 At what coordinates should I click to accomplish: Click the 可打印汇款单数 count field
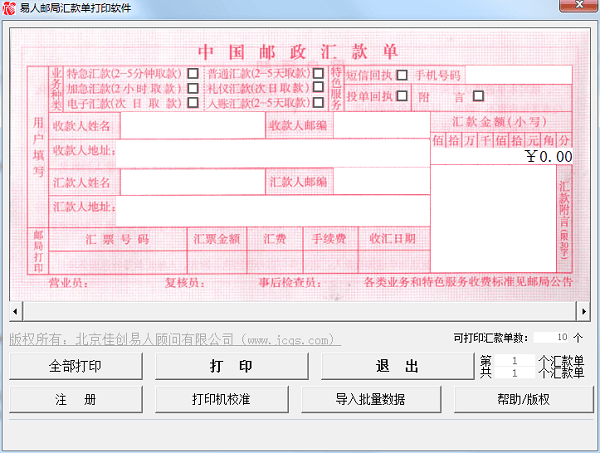tap(551, 337)
